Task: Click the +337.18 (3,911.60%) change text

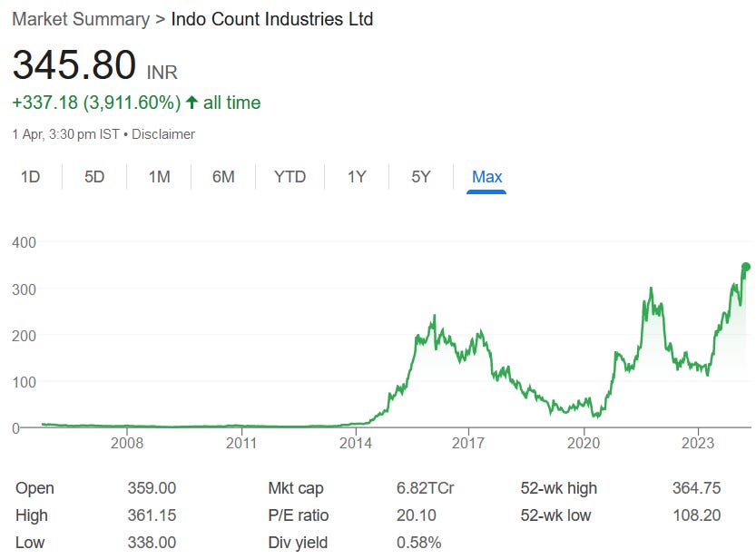Action: [x=96, y=103]
